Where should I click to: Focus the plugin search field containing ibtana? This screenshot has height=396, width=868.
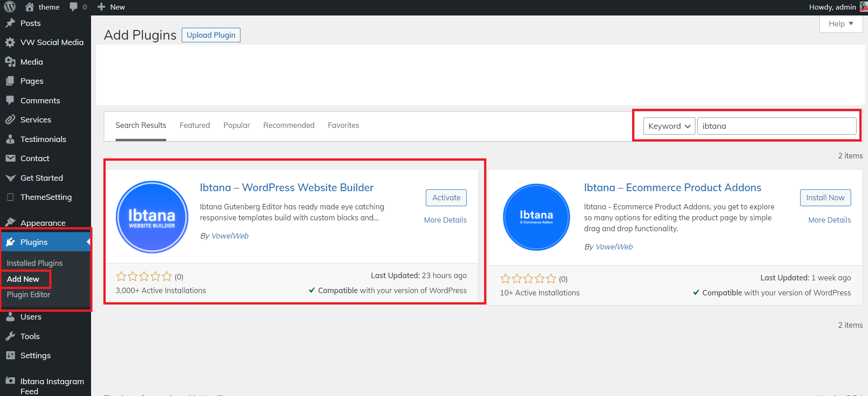point(776,126)
